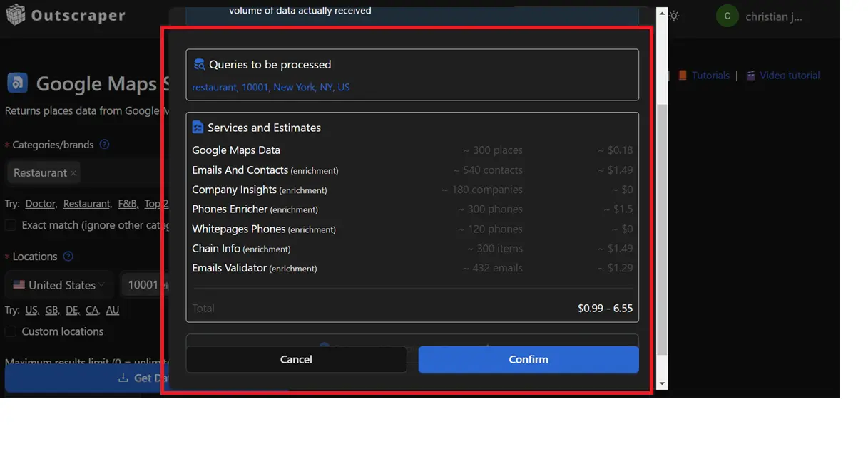The width and height of the screenshot is (868, 476).
Task: Open the Tutorials link
Action: click(710, 76)
